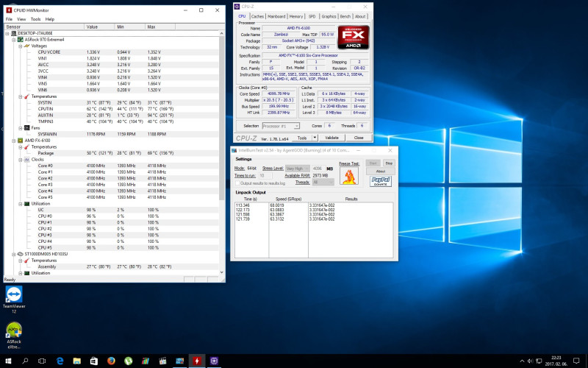
Task: Collapse the ST1000DM005 HD103SJ drive node
Action: [x=13, y=254]
